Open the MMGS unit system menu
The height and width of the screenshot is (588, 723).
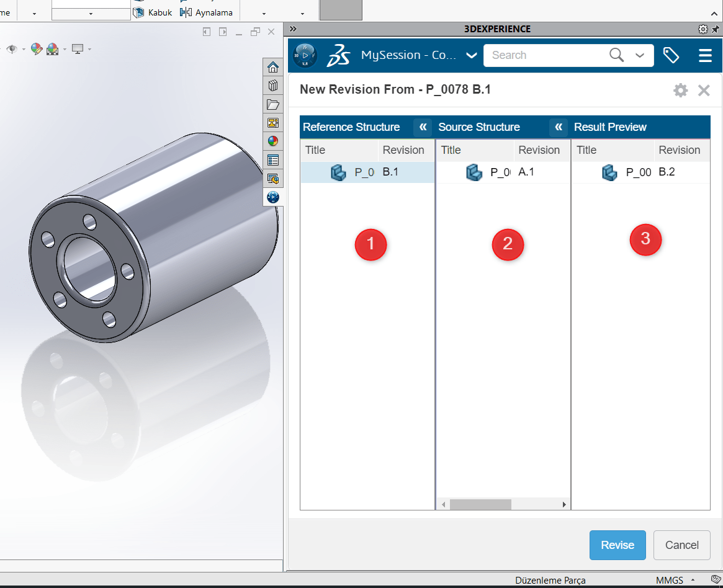point(675,580)
